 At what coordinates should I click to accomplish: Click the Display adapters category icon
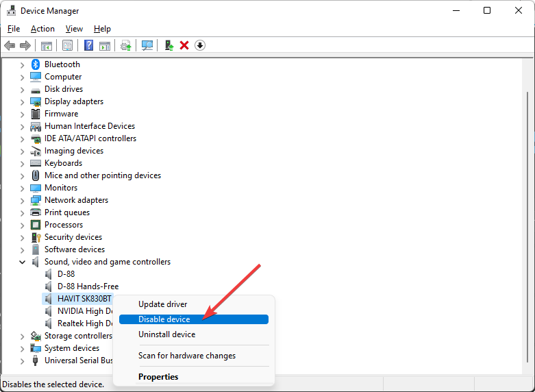36,101
